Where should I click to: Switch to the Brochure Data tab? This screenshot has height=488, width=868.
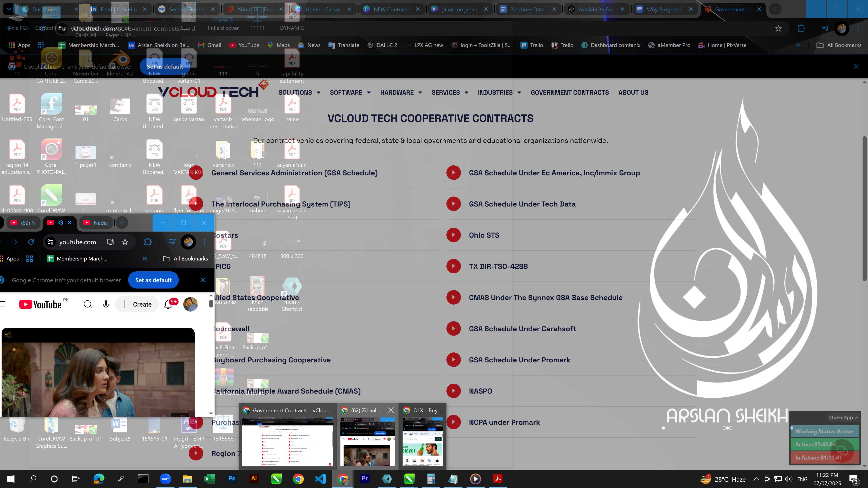click(527, 9)
